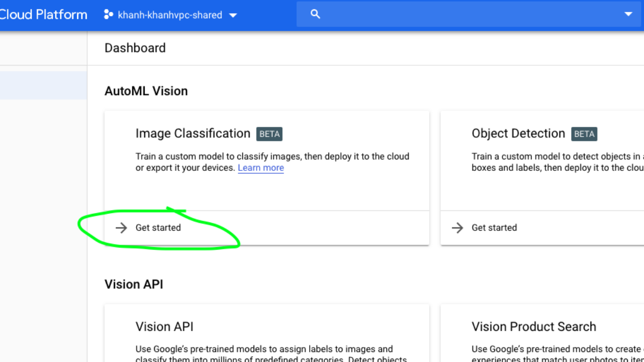Expand the search bar dropdown arrow

pyautogui.click(x=628, y=14)
